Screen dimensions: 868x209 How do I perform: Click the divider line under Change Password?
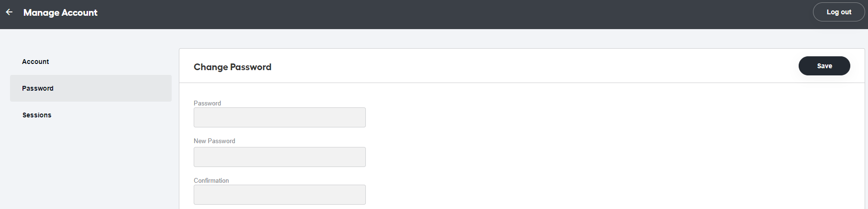tap(522, 83)
